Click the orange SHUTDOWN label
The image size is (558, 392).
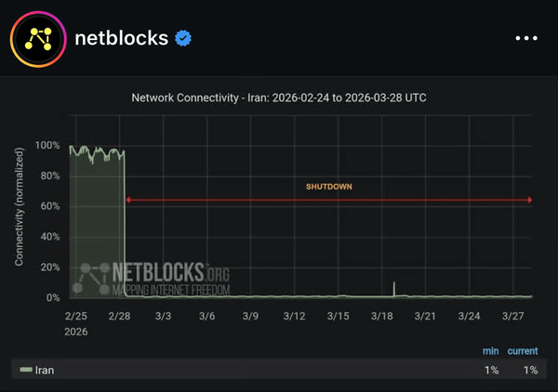pos(329,187)
